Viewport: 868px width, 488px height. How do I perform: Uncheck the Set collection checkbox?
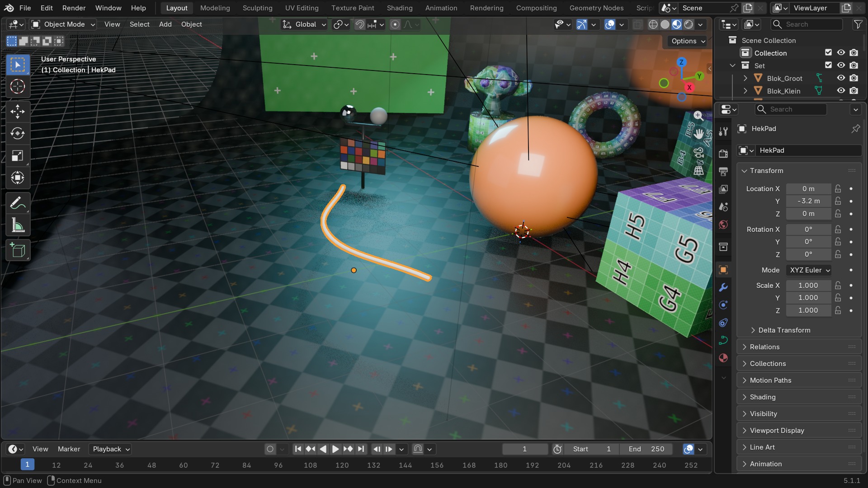coord(828,66)
